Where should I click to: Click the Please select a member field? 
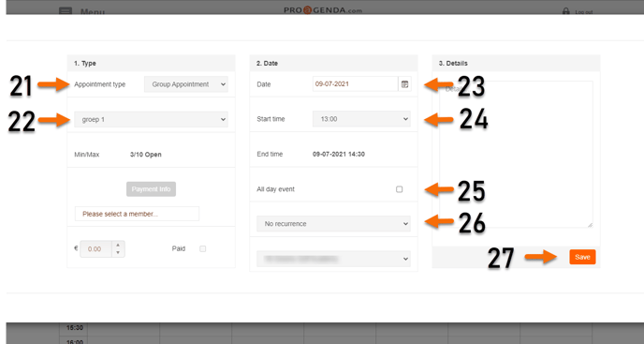coord(137,214)
